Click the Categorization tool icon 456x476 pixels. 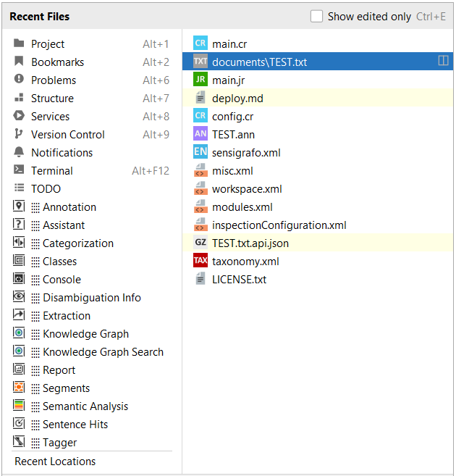(19, 243)
